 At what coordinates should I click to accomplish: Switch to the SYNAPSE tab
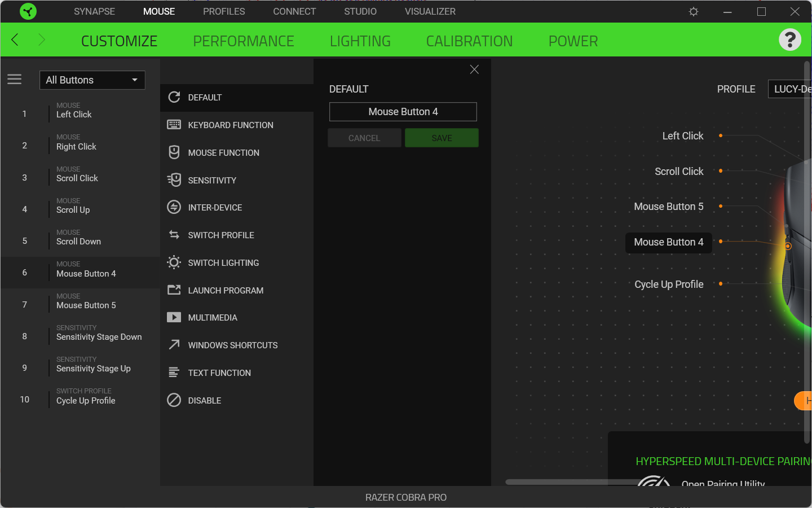pyautogui.click(x=94, y=11)
